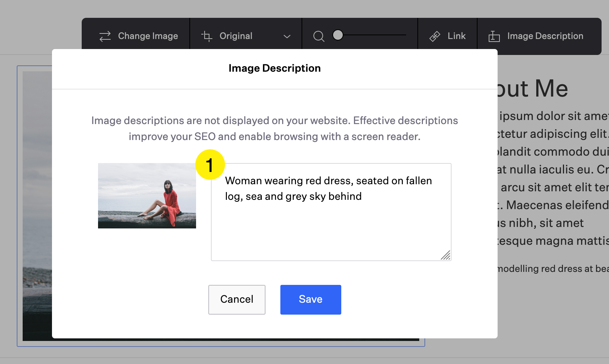Click the textarea resize handle
This screenshot has height=364, width=609.
click(x=446, y=256)
